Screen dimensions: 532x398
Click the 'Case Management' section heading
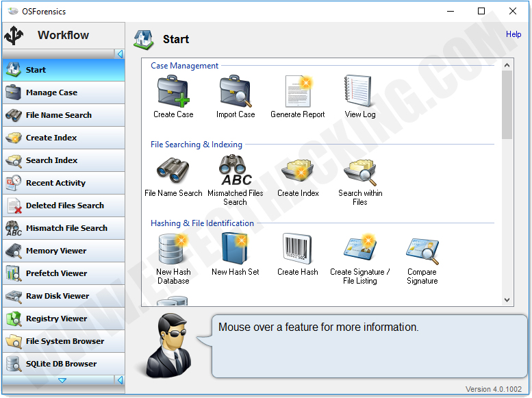[x=184, y=66]
